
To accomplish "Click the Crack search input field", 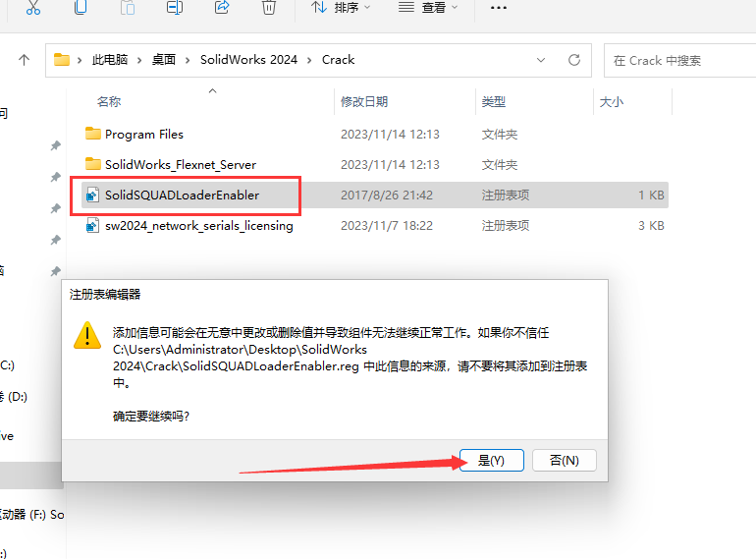I will pos(679,60).
